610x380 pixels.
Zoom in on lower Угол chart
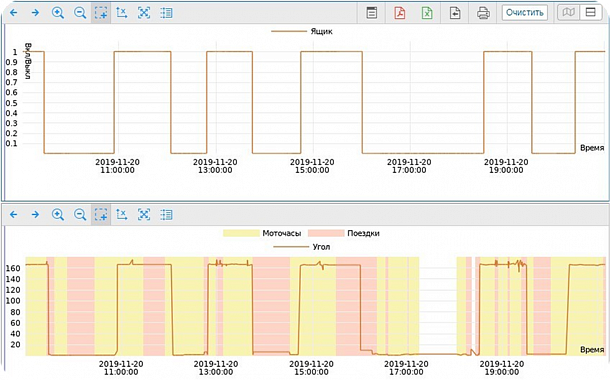coord(58,214)
